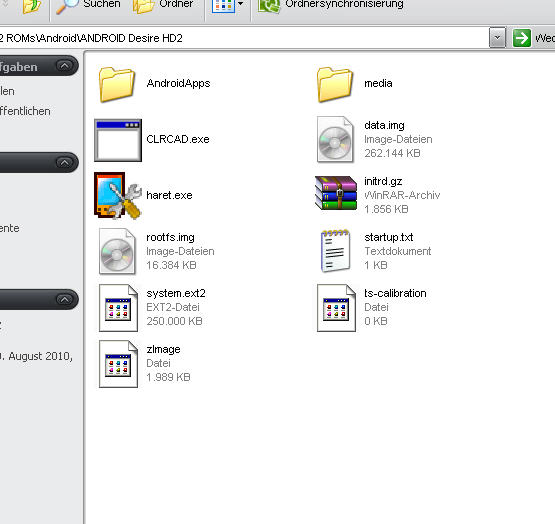Image resolution: width=555 pixels, height=524 pixels.
Task: Open the AndroidApps folder icon
Action: click(x=117, y=84)
